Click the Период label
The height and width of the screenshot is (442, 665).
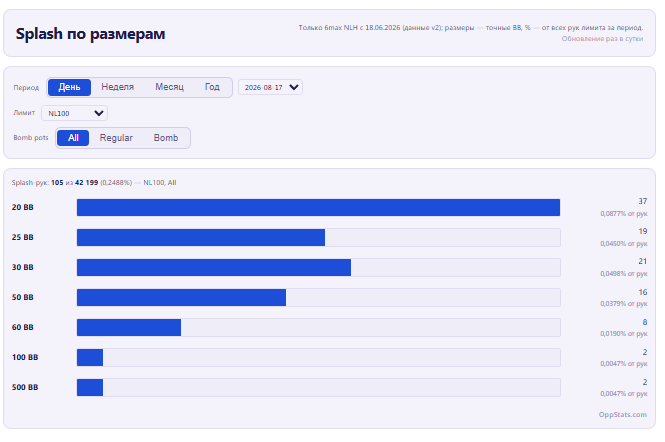coord(26,88)
